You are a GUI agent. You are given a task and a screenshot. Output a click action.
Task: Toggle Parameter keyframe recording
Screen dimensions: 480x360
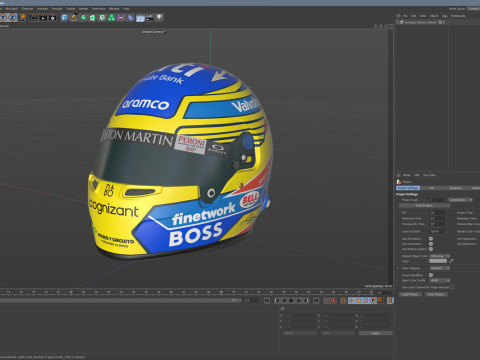tap(373, 300)
